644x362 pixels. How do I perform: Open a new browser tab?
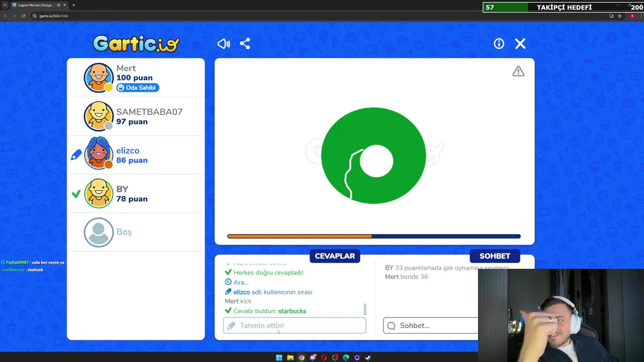(x=73, y=5)
